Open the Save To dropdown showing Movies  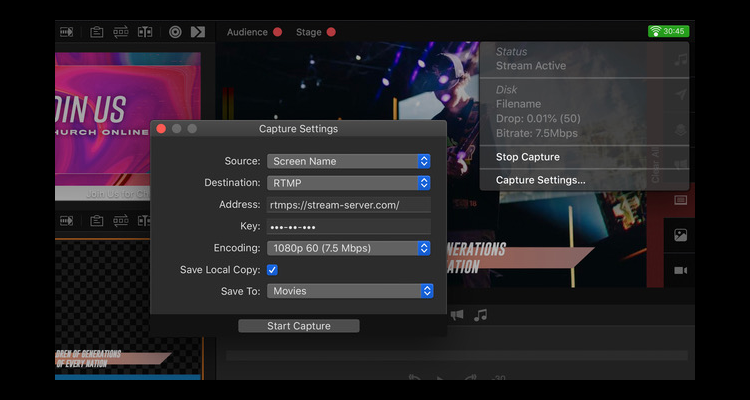pyautogui.click(x=350, y=291)
